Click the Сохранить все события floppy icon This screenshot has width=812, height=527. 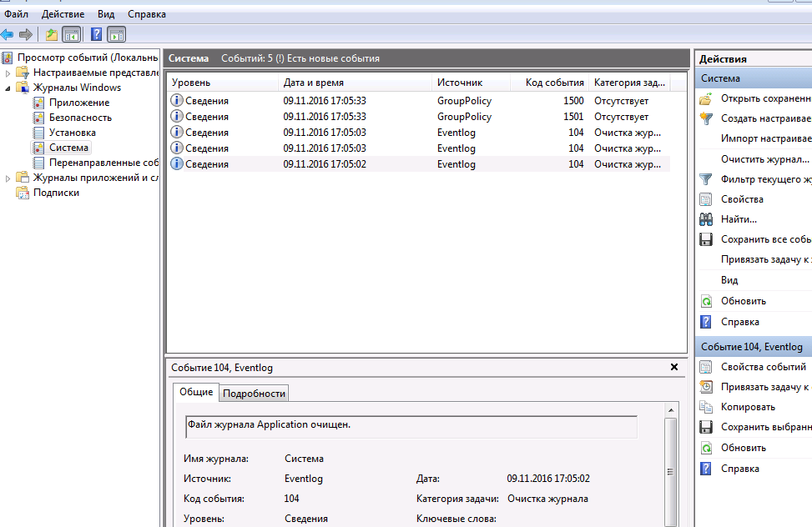pyautogui.click(x=706, y=239)
